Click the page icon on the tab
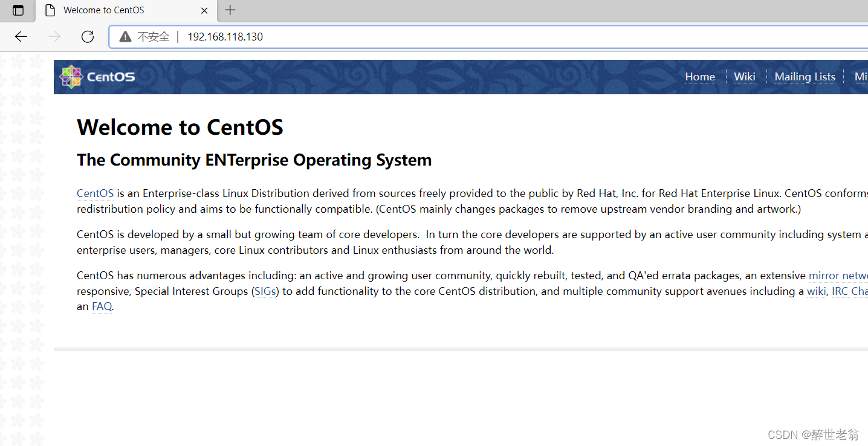Viewport: 868px width, 446px height. click(x=51, y=10)
